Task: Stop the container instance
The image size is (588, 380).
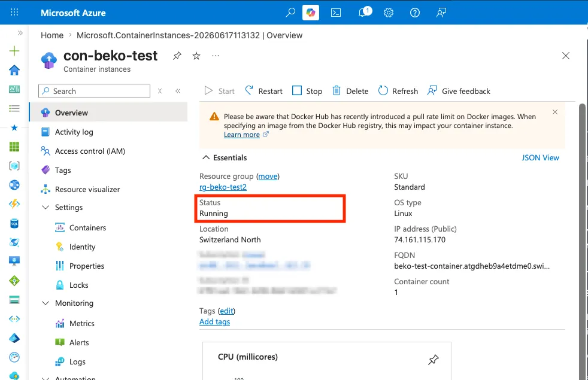Action: click(x=307, y=91)
